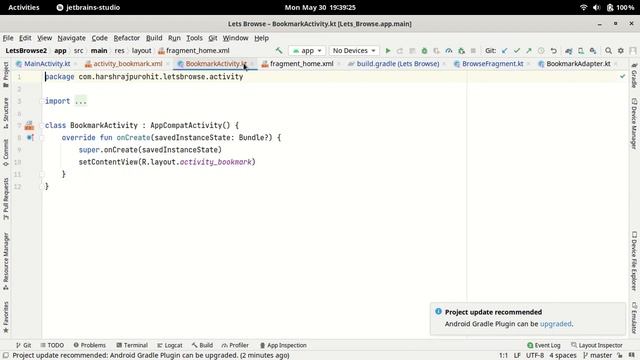Click the Attach Debugger icon in the toolbar

pos(461,51)
